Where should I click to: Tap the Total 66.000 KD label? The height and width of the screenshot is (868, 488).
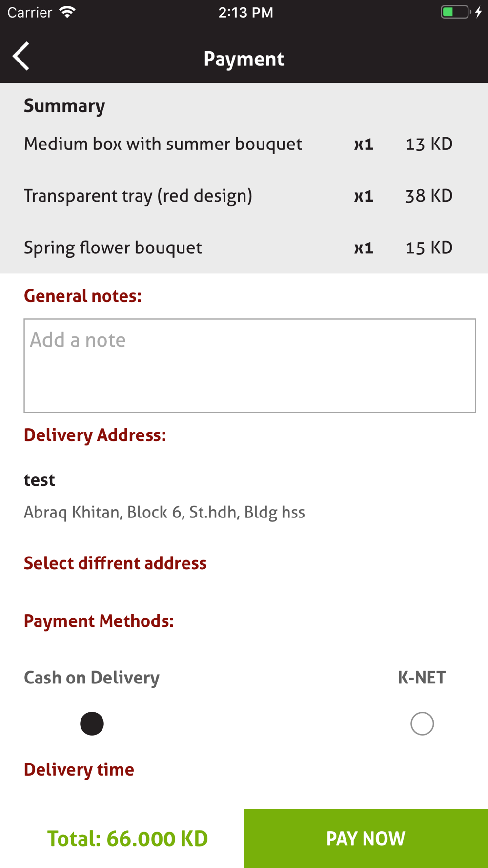pos(127,839)
